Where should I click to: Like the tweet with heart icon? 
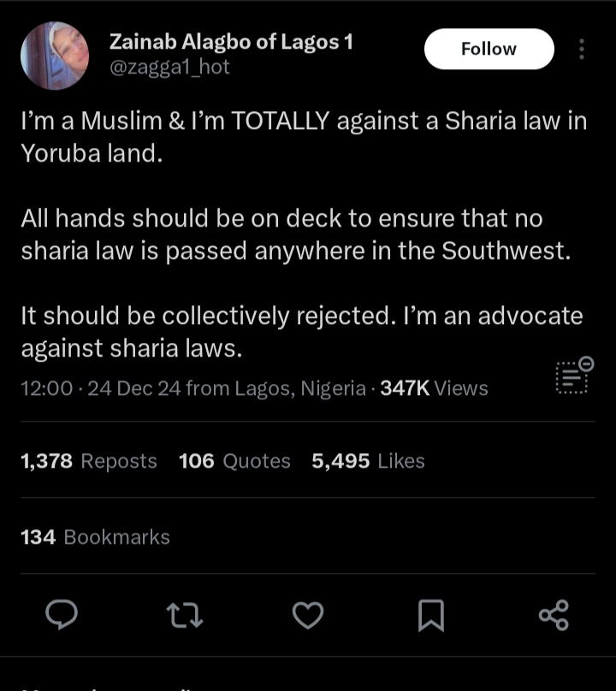point(308,615)
